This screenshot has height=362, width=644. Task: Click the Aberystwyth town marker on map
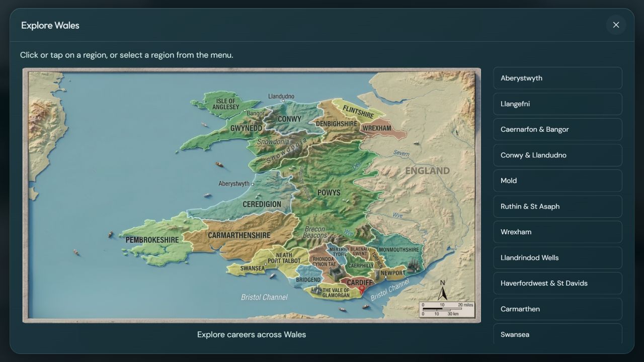tap(253, 184)
